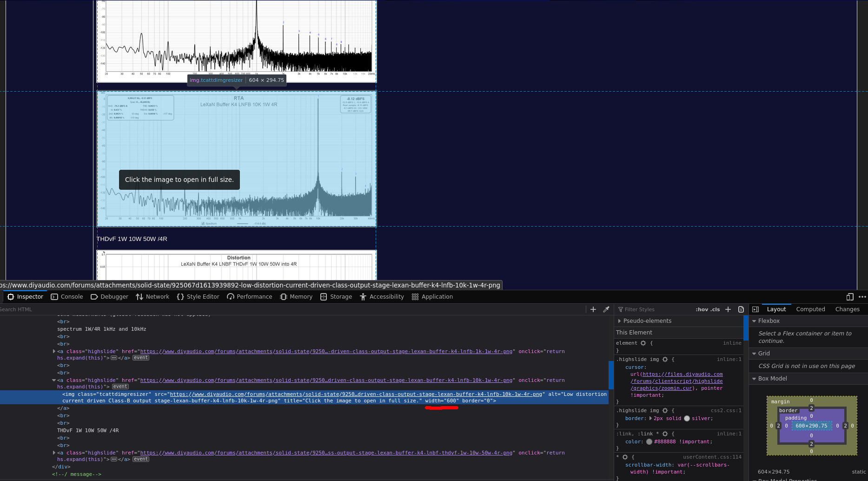This screenshot has width=868, height=481.
Task: Open the Style Editor tab
Action: [x=198, y=297]
